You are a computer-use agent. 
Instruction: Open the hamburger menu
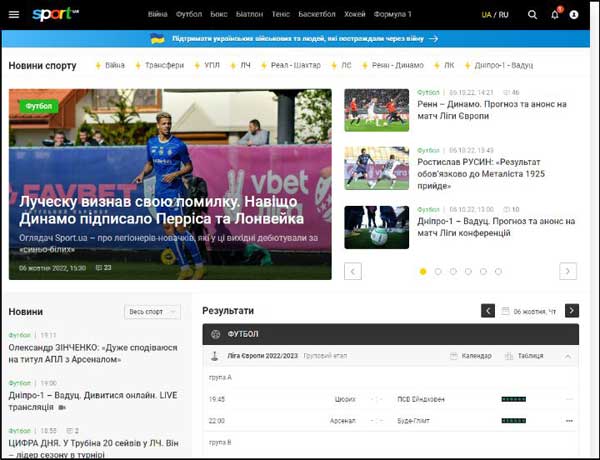coord(14,15)
